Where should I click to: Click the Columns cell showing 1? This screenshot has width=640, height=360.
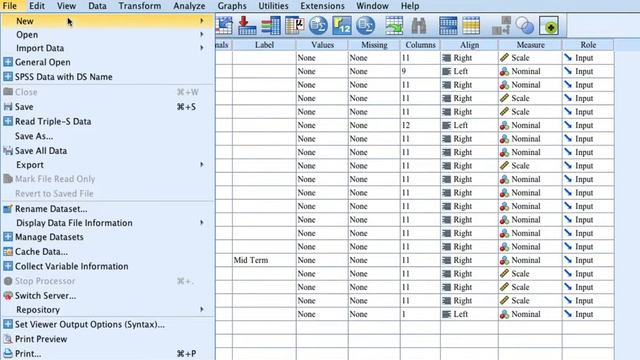click(x=420, y=314)
